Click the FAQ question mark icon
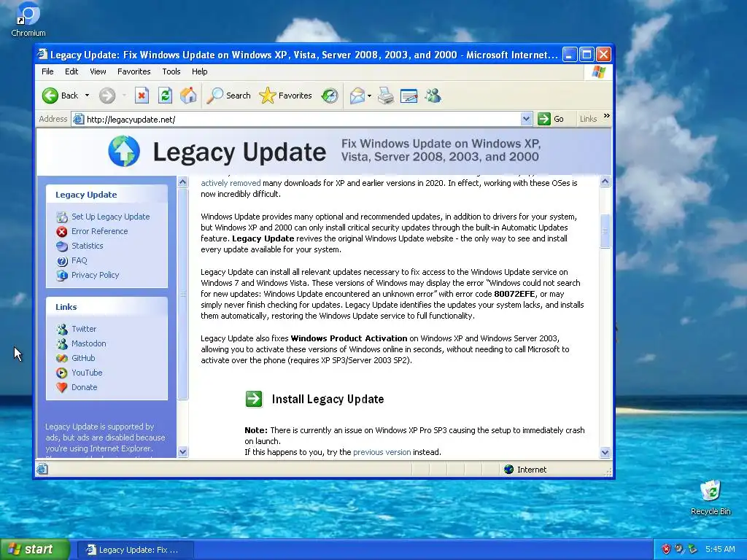The image size is (747, 560). [62, 261]
